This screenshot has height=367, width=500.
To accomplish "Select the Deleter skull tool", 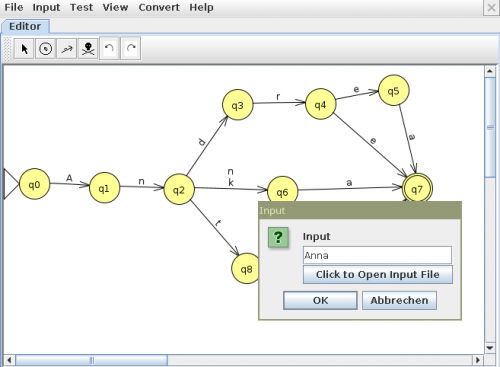I will pos(88,49).
